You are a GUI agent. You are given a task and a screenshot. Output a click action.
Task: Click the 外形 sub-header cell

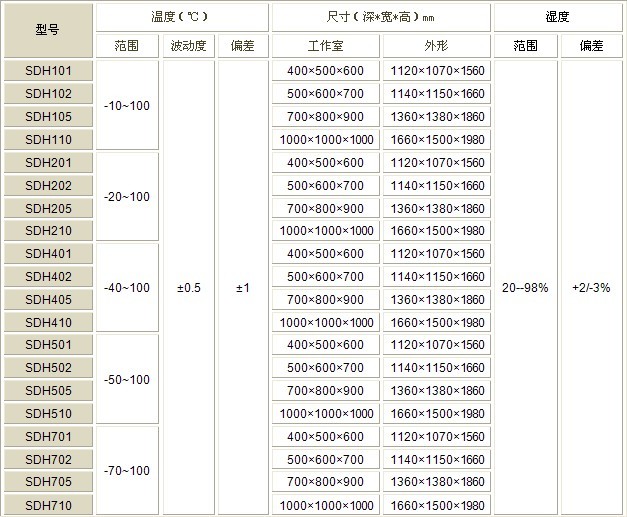pos(437,46)
